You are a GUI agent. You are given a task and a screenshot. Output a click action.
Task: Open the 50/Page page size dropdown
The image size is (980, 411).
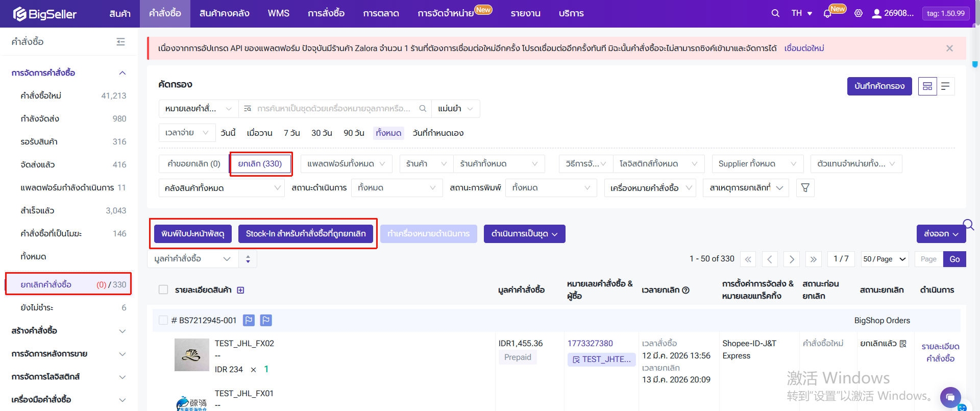(x=885, y=259)
